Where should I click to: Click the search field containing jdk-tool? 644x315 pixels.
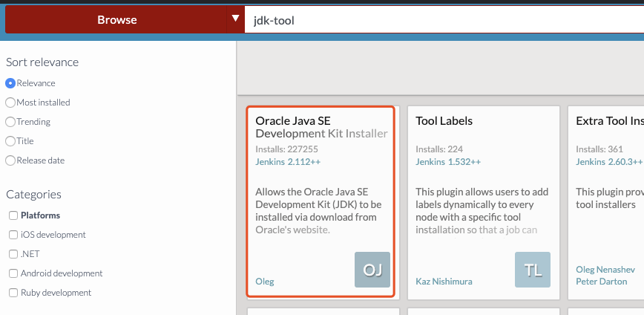444,19
